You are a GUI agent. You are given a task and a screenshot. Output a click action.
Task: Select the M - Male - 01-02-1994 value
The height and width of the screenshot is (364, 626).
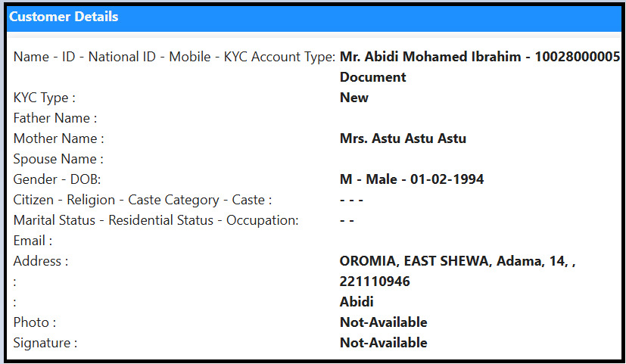click(412, 179)
